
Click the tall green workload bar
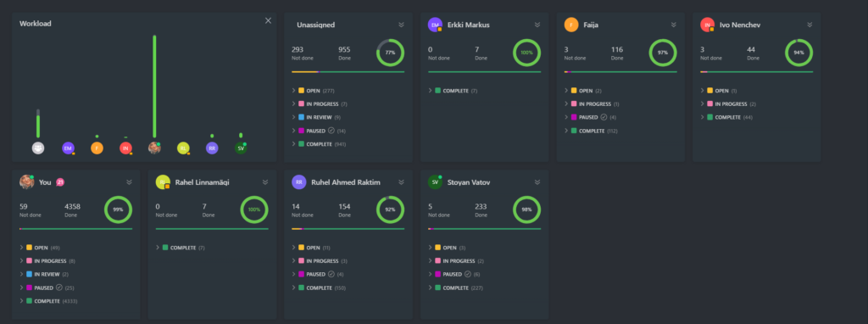[154, 87]
